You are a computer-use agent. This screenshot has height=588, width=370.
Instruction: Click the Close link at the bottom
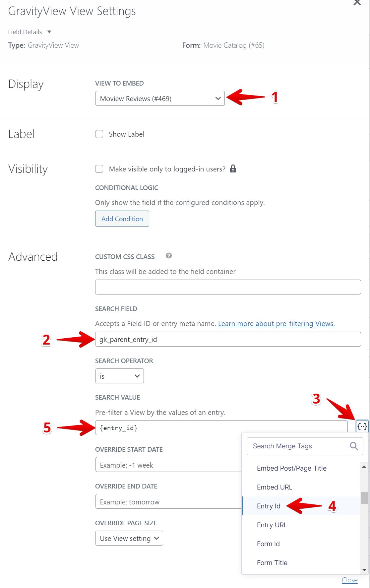click(349, 580)
